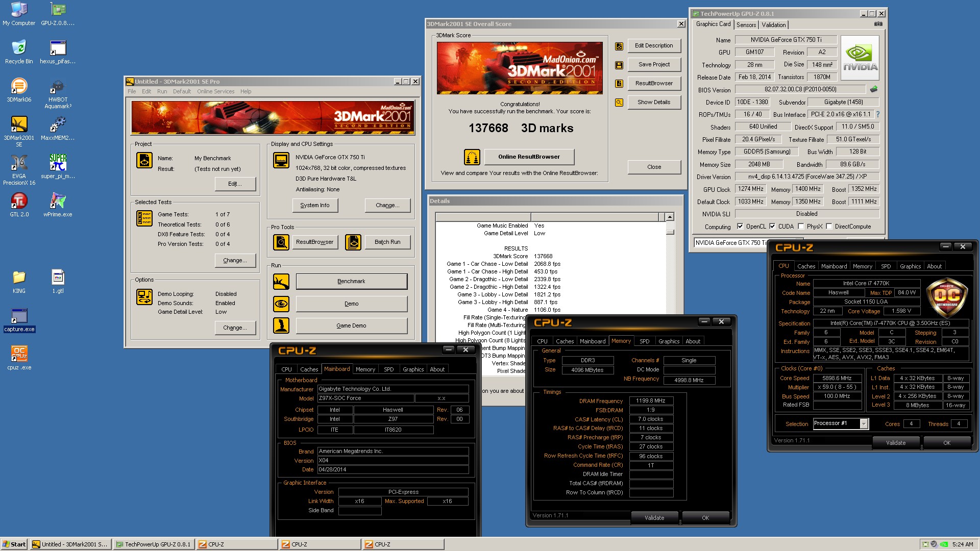The width and height of the screenshot is (980, 551).
Task: Open the Online Services menu
Action: [x=215, y=91]
